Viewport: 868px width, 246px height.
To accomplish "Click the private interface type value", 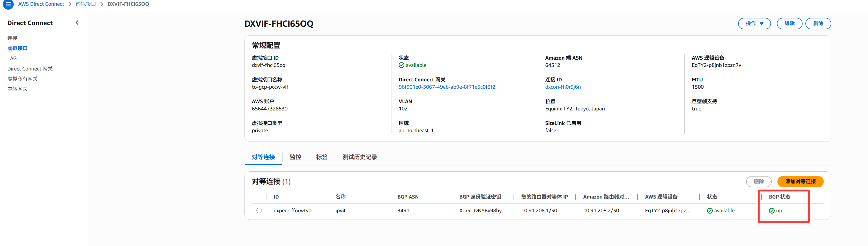I will coord(260,131).
